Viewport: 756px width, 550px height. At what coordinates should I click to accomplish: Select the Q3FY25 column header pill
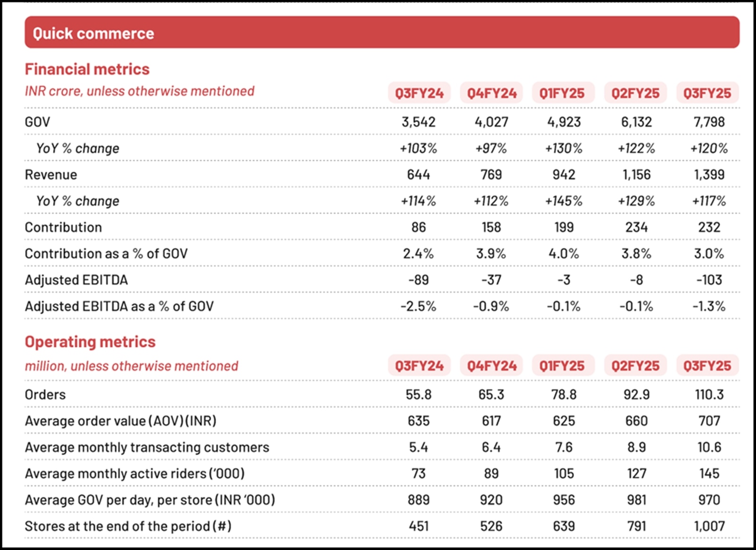click(x=707, y=93)
